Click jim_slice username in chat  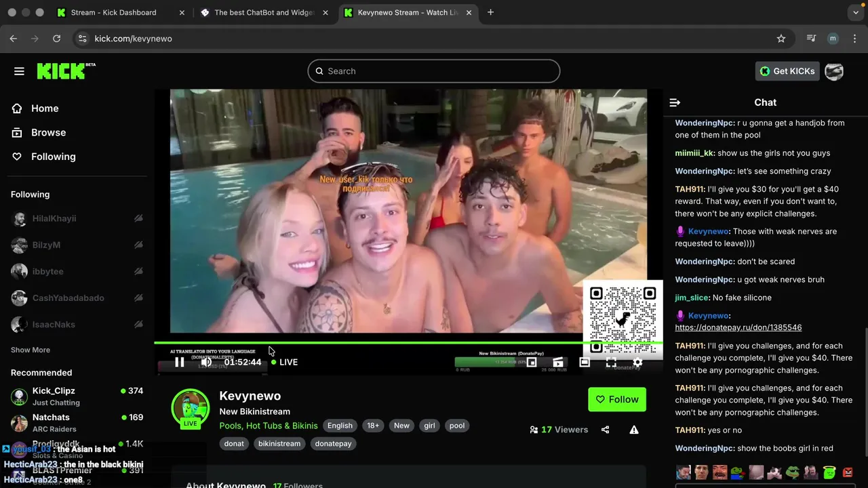click(692, 298)
